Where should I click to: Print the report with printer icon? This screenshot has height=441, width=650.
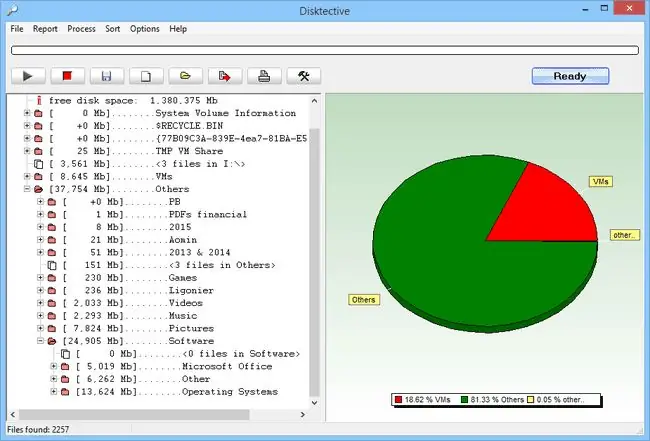pos(264,76)
